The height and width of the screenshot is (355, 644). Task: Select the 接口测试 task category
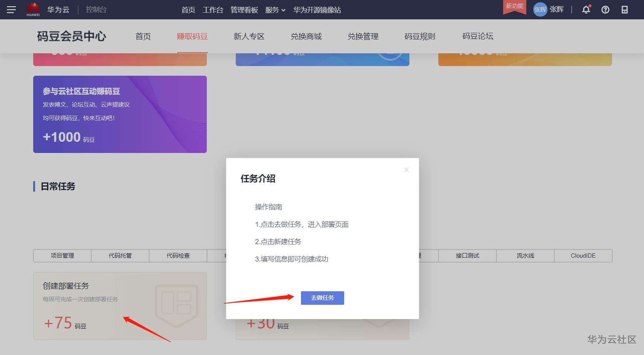click(468, 256)
